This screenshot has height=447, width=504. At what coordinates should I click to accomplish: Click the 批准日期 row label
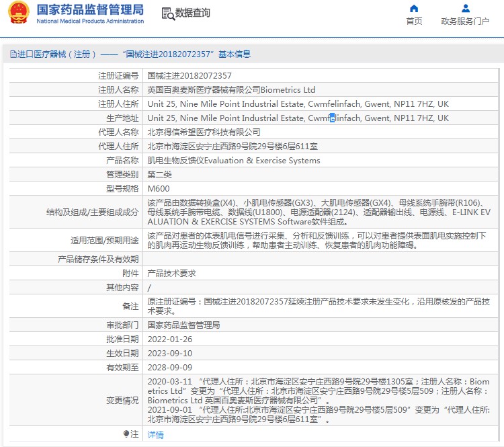point(122,339)
